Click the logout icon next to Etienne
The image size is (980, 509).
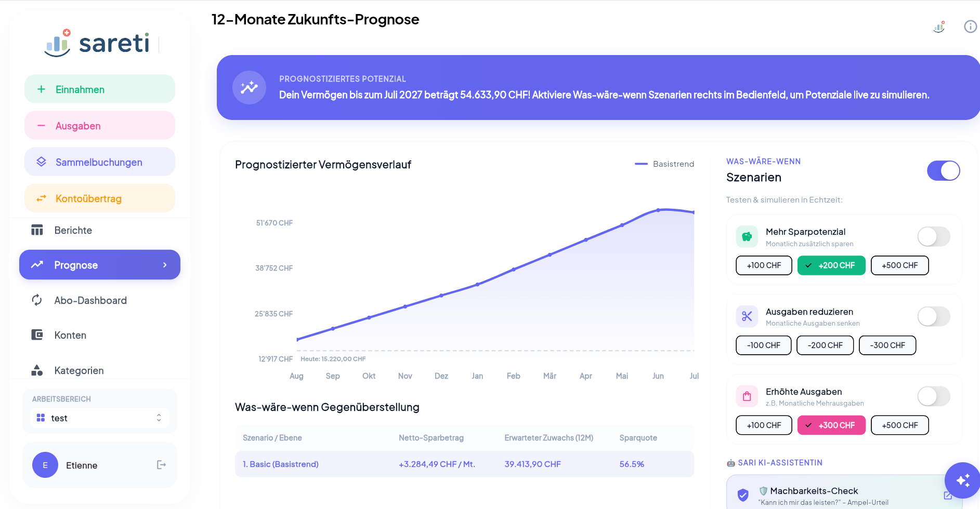tap(161, 465)
